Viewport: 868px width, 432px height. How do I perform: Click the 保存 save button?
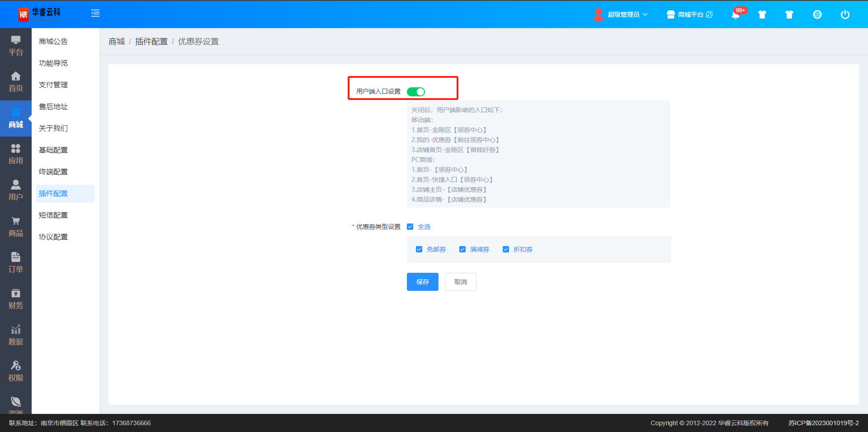[x=422, y=282]
